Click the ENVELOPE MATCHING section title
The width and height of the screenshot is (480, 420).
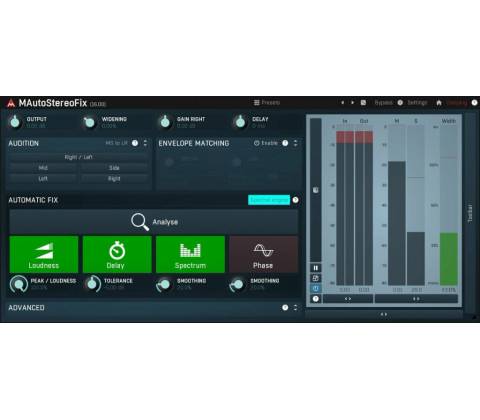(194, 143)
